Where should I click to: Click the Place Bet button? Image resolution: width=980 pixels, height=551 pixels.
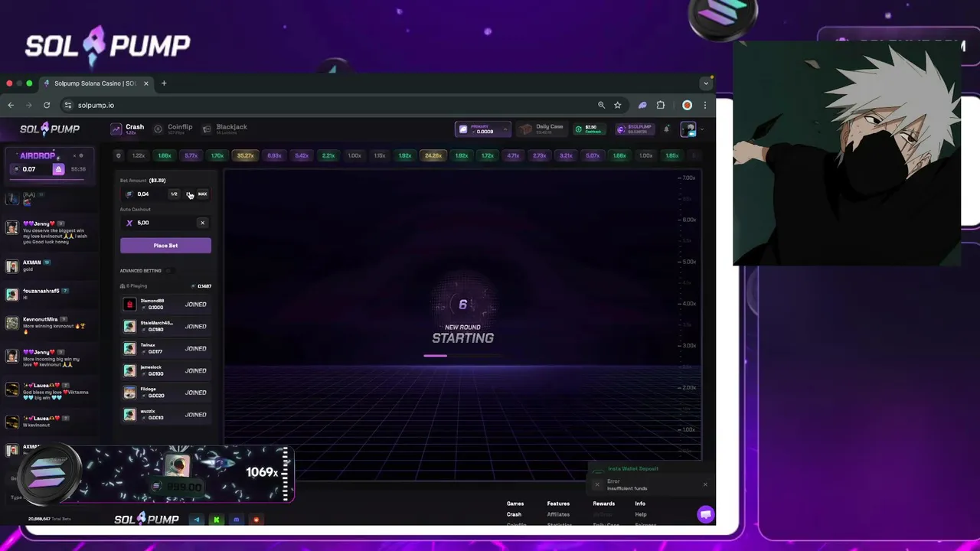pos(165,246)
